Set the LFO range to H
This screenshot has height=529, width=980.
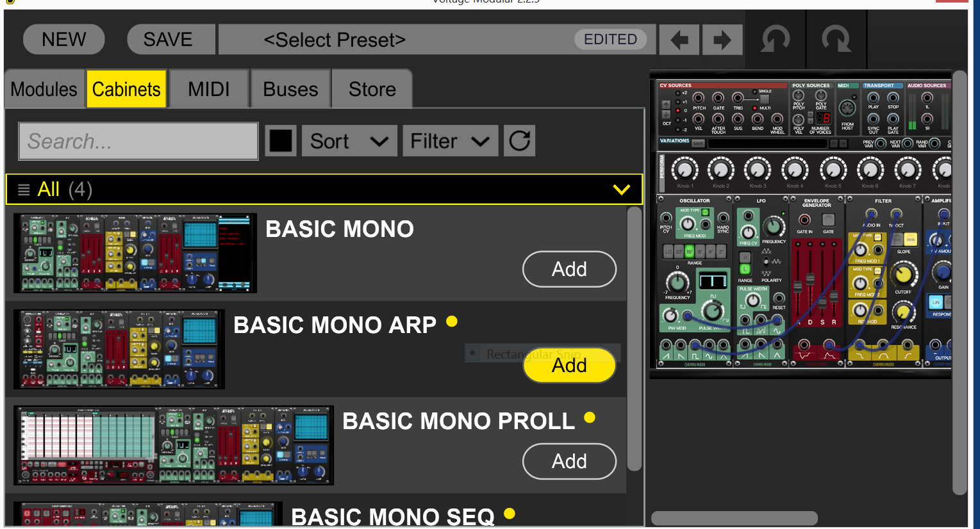pos(745,257)
